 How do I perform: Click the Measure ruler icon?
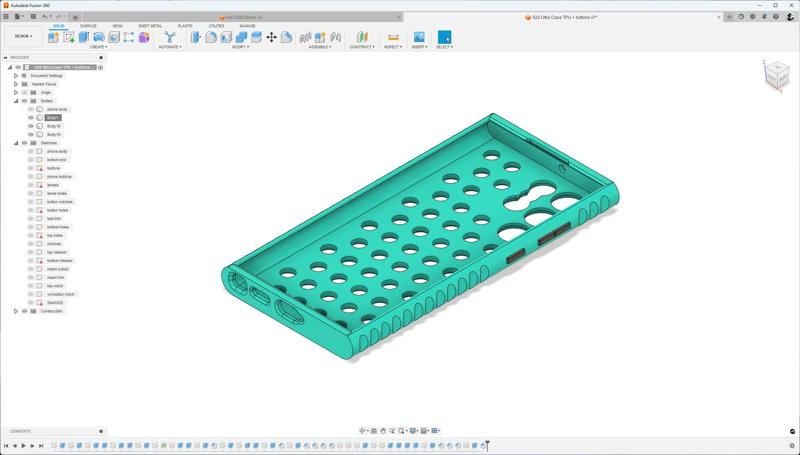coord(393,37)
